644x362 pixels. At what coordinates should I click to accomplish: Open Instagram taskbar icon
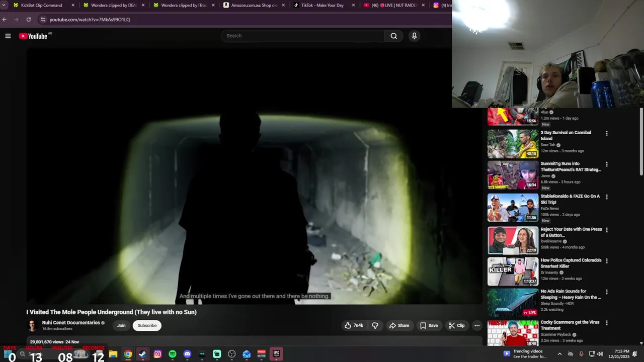(157, 354)
